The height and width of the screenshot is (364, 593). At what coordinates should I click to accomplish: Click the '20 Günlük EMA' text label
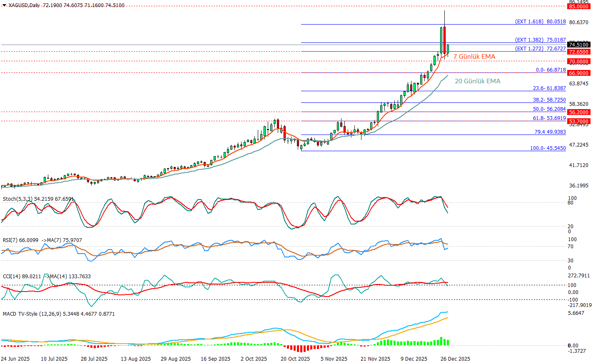[477, 81]
